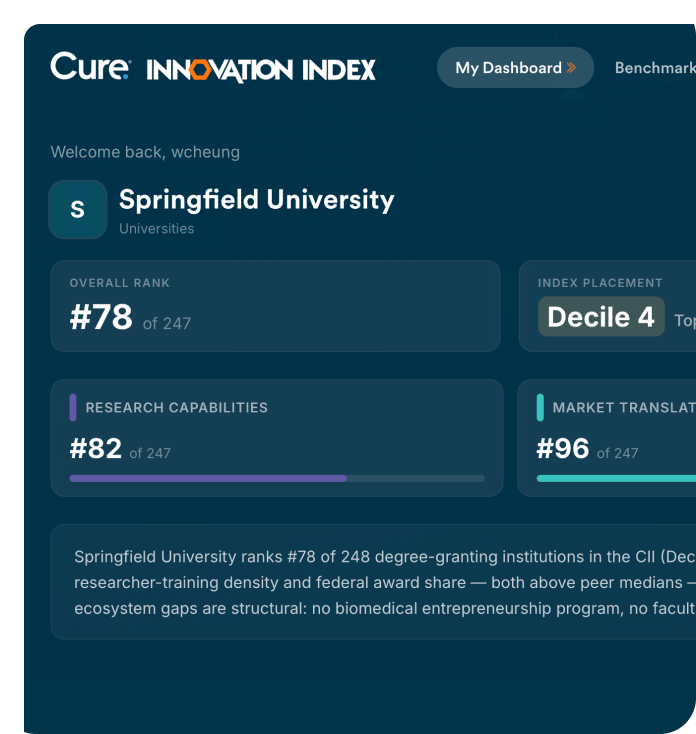Viewport: 696px width, 734px height.
Task: Click the teal marker beside Market Translation
Action: coord(540,407)
